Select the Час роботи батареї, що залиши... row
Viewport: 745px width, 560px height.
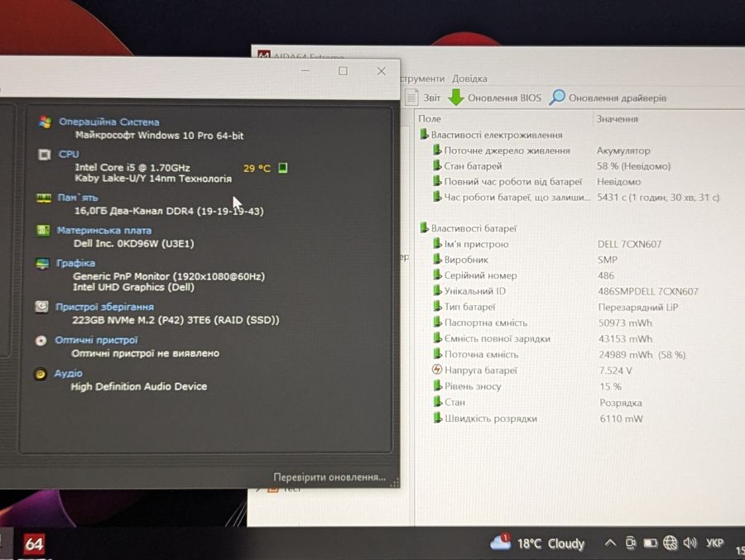coord(576,197)
